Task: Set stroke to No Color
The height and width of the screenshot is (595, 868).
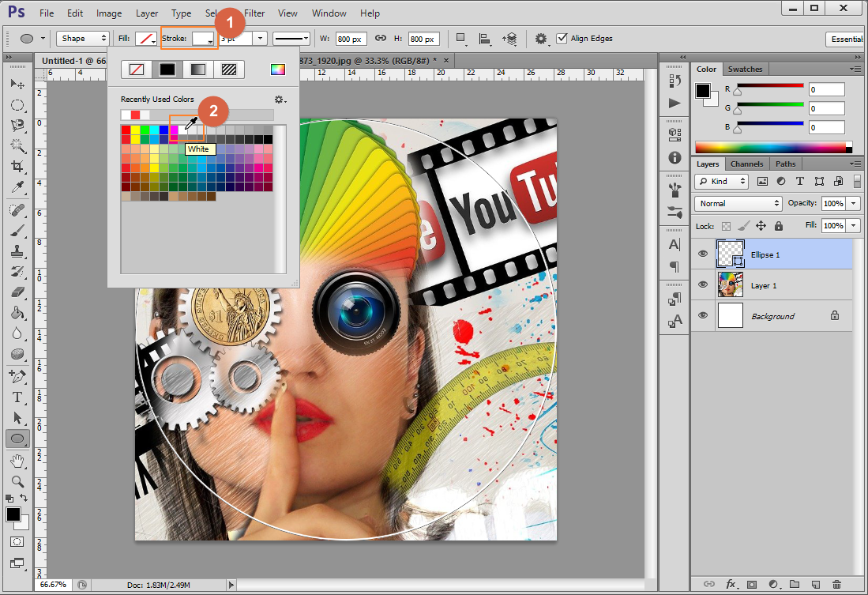Action: point(137,70)
